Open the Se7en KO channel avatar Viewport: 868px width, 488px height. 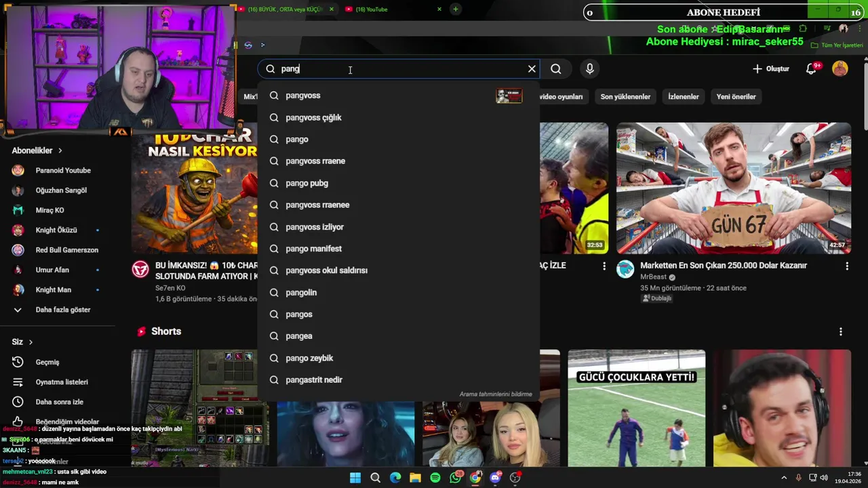point(140,269)
